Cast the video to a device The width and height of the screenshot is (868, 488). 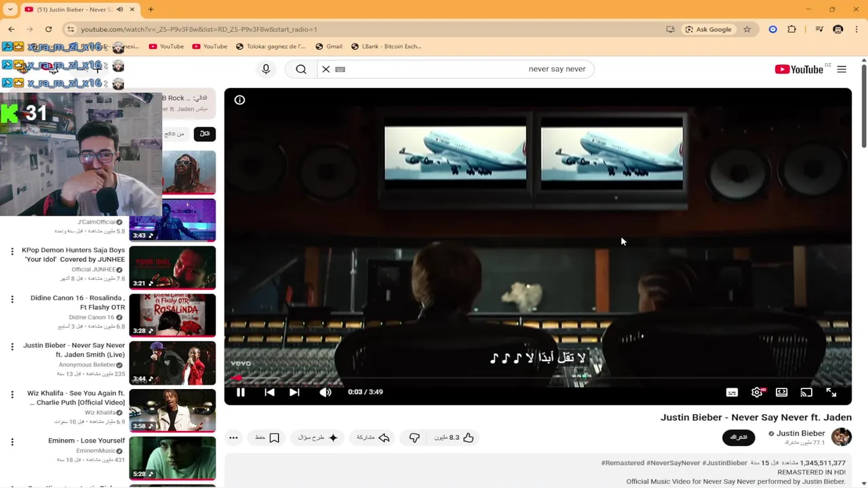[x=806, y=392]
